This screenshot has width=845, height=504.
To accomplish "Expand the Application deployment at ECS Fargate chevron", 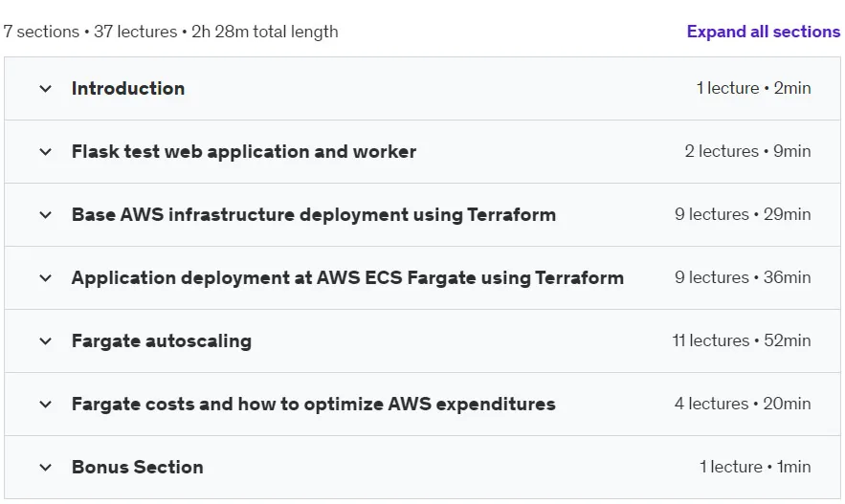I will 46,278.
